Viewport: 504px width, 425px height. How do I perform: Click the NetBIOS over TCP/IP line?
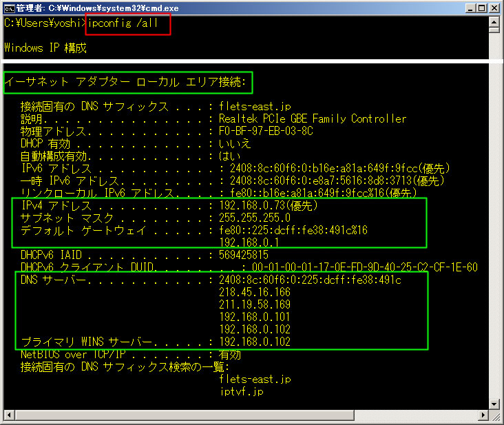pyautogui.click(x=131, y=355)
